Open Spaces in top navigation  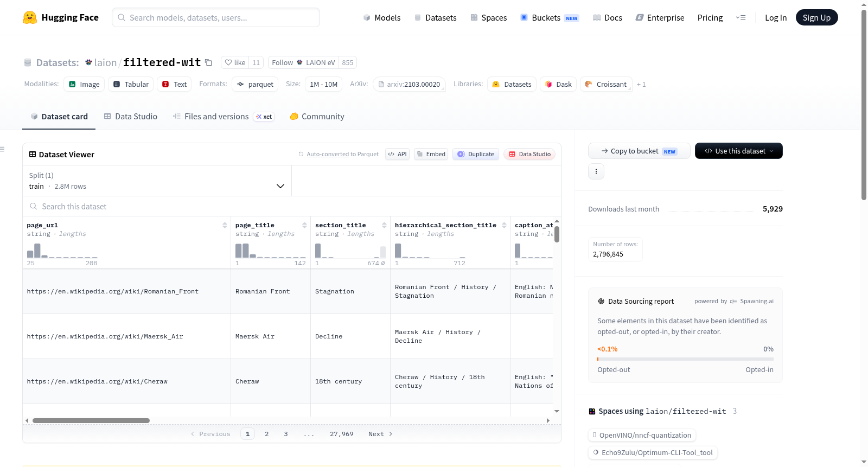pos(489,18)
